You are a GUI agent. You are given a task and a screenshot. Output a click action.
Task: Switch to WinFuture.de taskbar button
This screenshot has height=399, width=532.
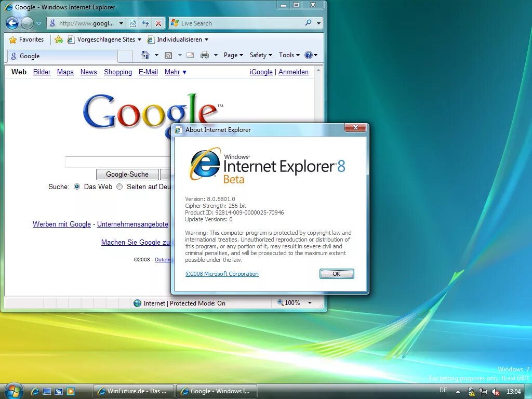coord(133,391)
